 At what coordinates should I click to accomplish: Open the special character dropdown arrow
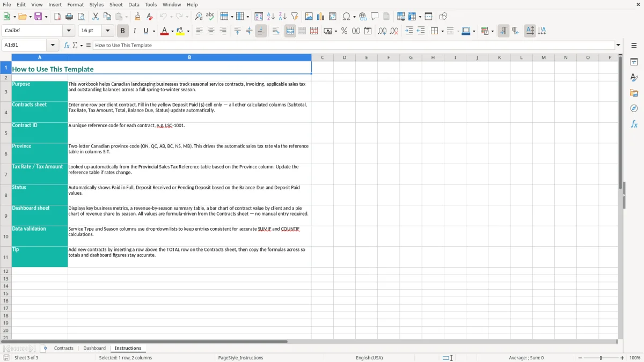354,17
